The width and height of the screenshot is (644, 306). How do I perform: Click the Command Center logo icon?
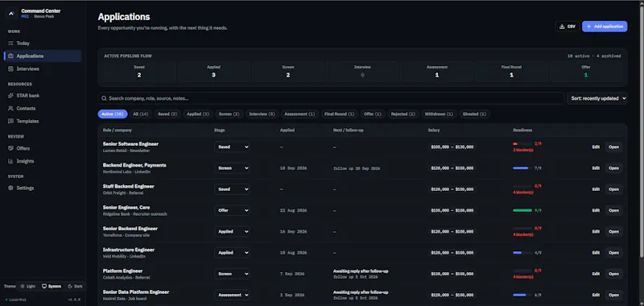(x=11, y=13)
